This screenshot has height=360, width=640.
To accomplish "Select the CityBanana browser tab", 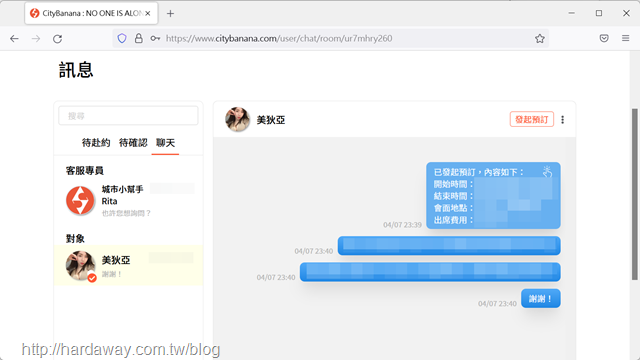I will (91, 13).
